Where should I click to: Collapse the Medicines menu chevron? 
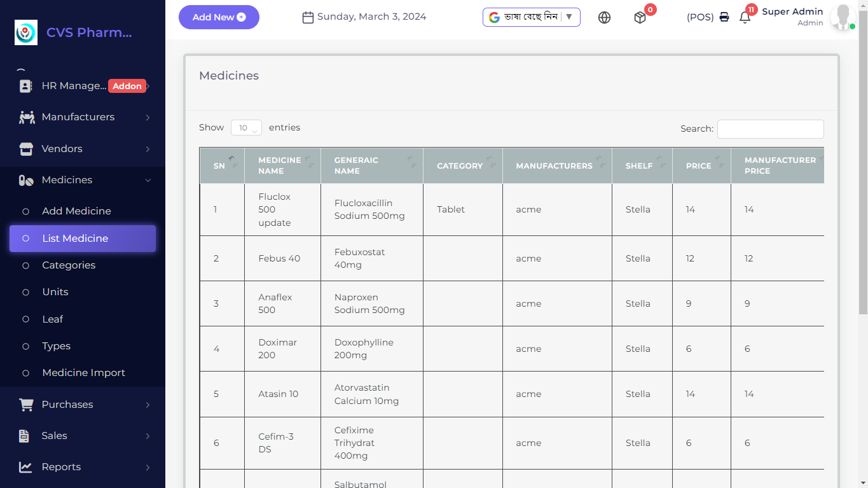point(149,180)
